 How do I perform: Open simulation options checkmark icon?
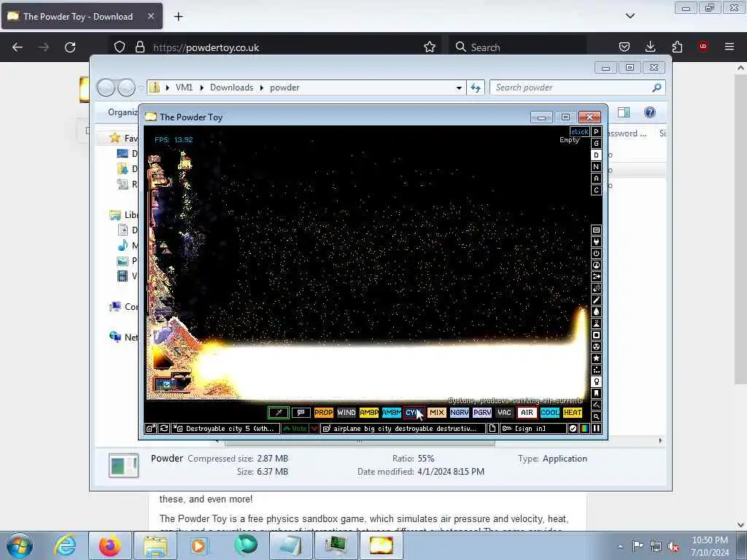click(573, 429)
